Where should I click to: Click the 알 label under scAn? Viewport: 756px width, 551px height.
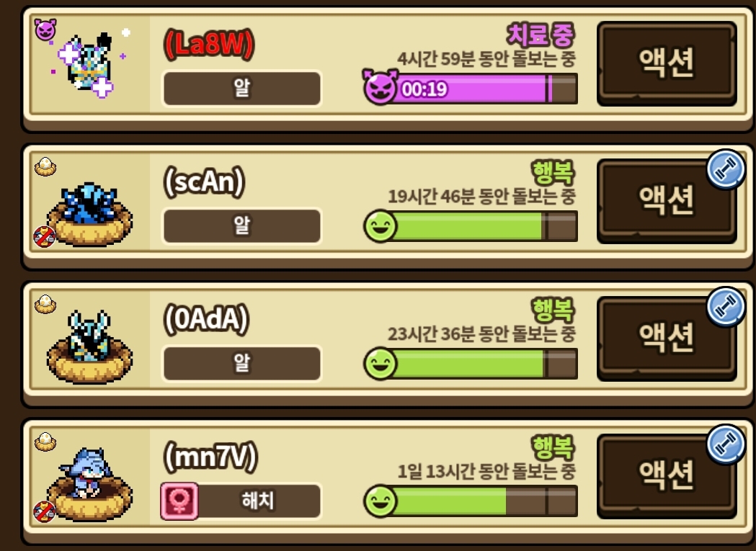tap(242, 225)
